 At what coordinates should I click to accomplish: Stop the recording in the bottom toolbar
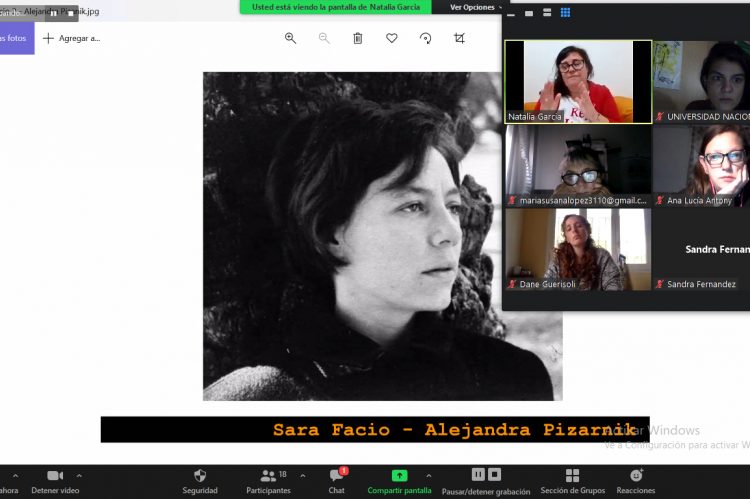(494, 474)
